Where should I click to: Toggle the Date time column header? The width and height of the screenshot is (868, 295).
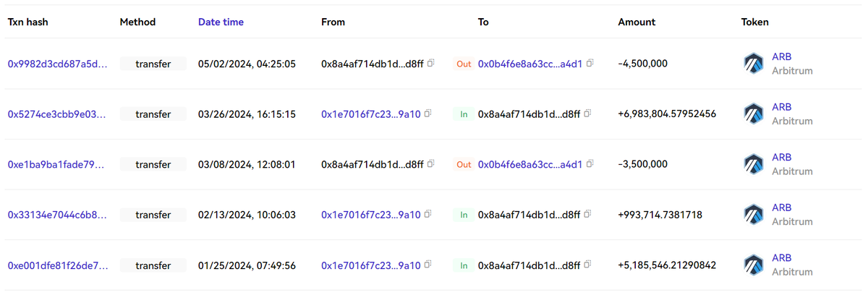pyautogui.click(x=221, y=22)
